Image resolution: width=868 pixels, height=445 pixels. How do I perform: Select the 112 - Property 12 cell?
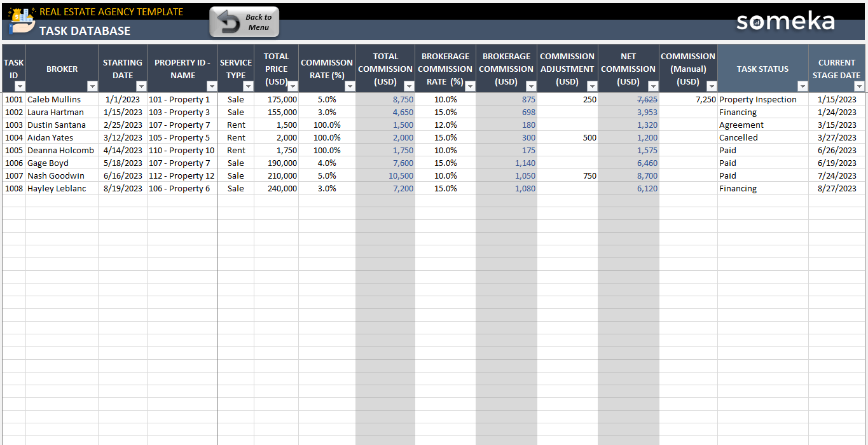click(182, 176)
